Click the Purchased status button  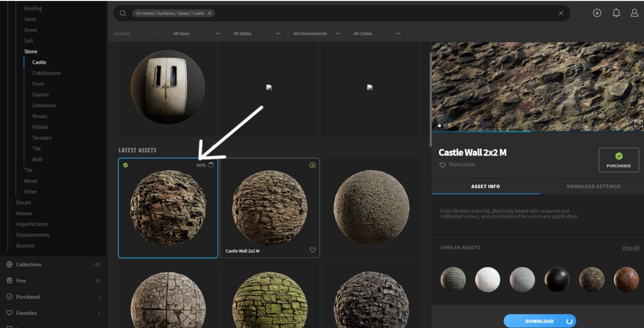point(619,160)
